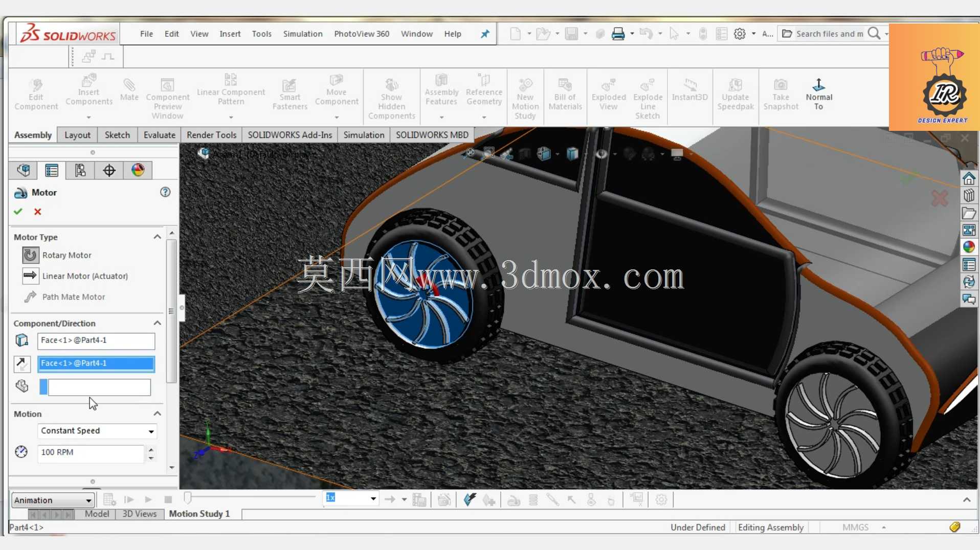The image size is (980, 550).
Task: Collapse the Motion section
Action: [x=157, y=414]
